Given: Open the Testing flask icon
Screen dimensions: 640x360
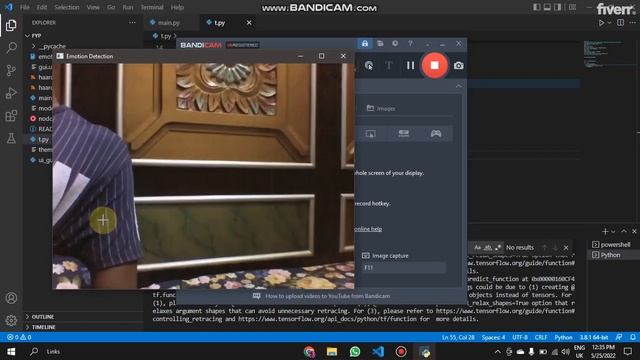Looking at the screenshot, I should coord(11,138).
